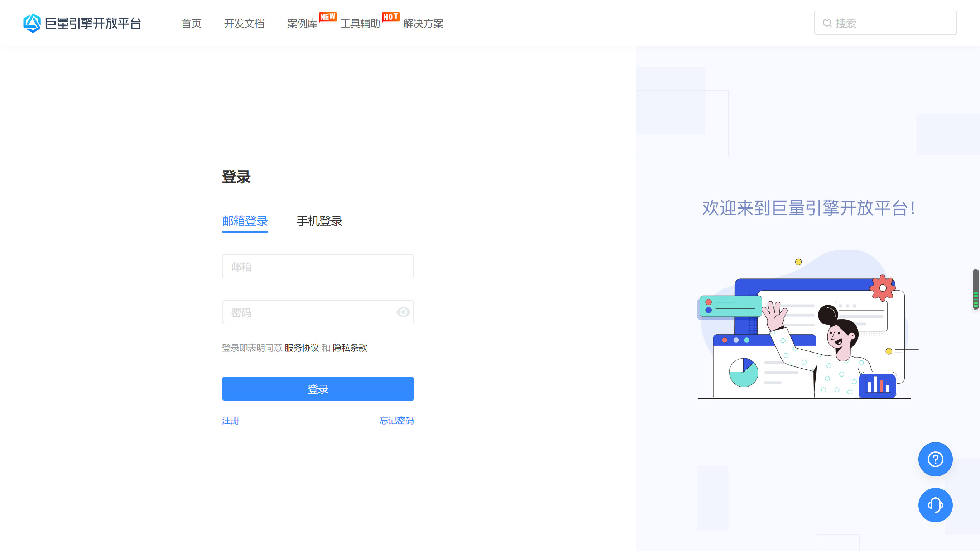Click the 巨量引擎开放平台 logo
Image resolution: width=980 pixels, height=551 pixels.
(x=82, y=23)
